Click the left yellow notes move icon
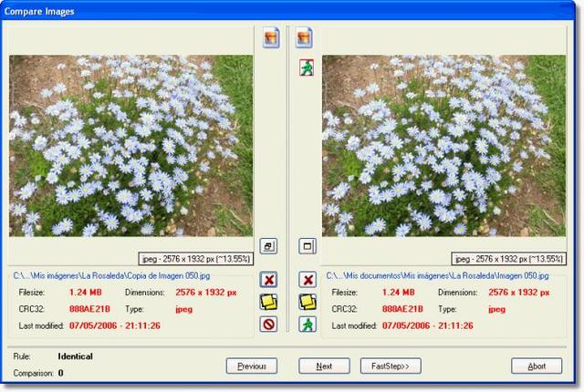The height and width of the screenshot is (392, 584). tap(268, 302)
